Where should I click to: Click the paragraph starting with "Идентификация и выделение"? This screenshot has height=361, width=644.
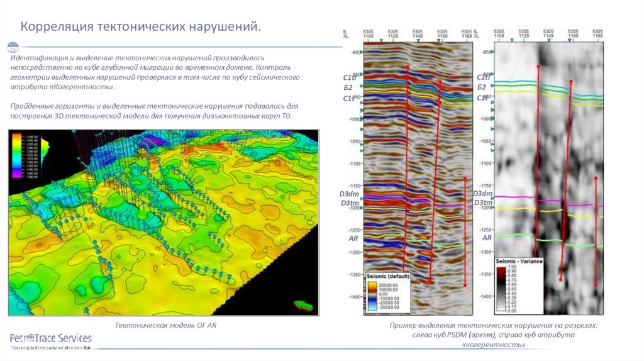(x=155, y=72)
